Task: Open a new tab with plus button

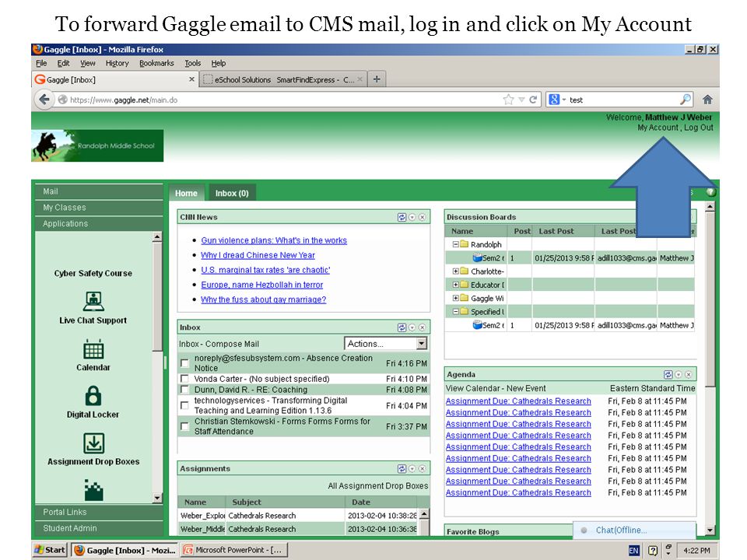Action: coord(377,79)
